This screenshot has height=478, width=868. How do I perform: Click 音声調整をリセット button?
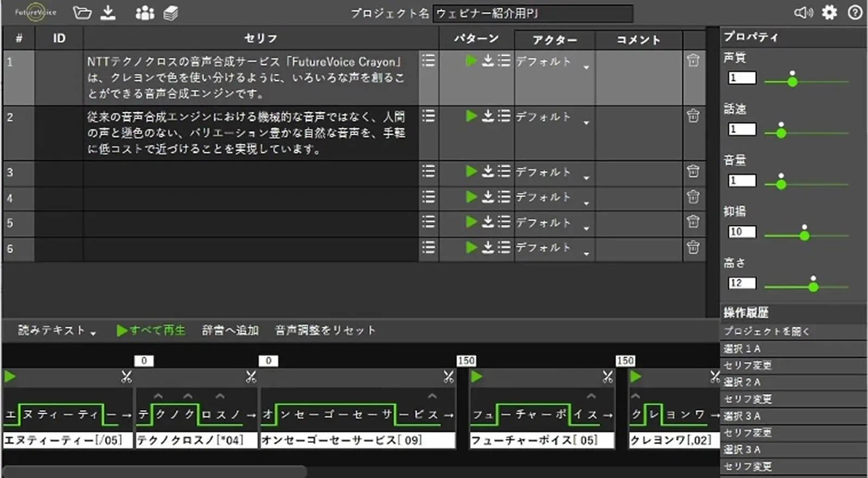325,330
